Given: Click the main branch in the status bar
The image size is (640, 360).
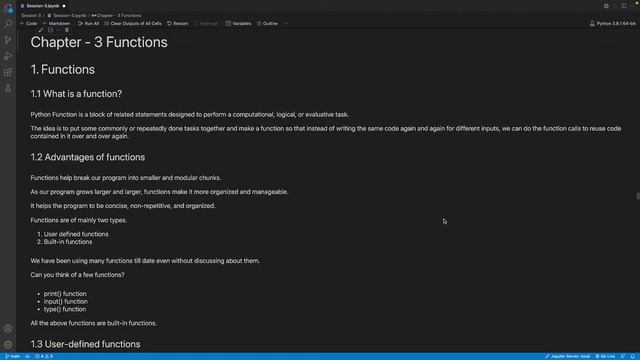Looking at the screenshot, I should 13,356.
